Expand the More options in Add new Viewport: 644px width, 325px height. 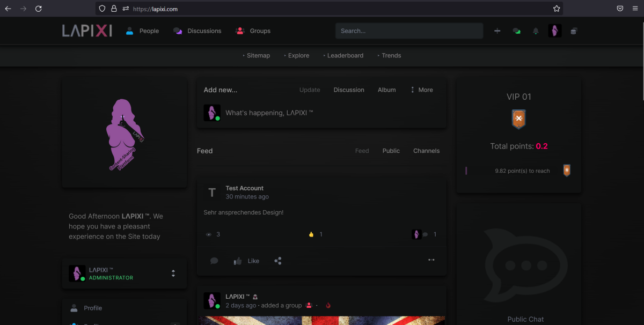(422, 90)
